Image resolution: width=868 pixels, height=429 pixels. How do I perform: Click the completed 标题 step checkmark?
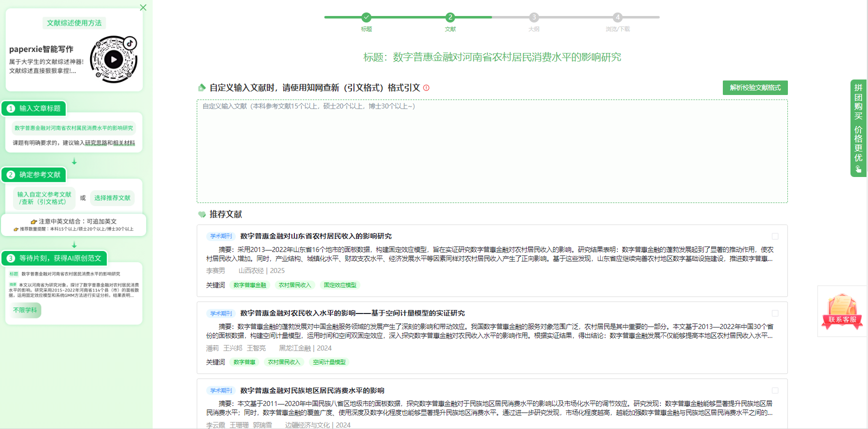(x=366, y=17)
